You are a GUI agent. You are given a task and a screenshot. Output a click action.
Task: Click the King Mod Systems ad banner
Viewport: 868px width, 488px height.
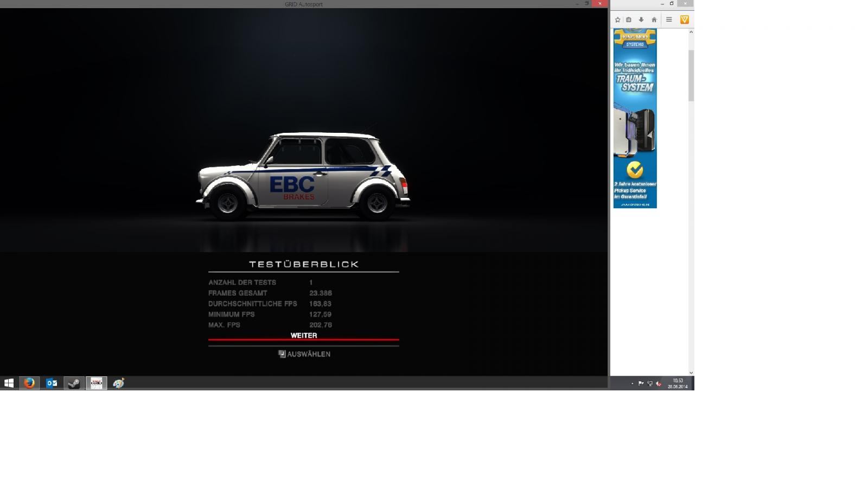(x=635, y=118)
